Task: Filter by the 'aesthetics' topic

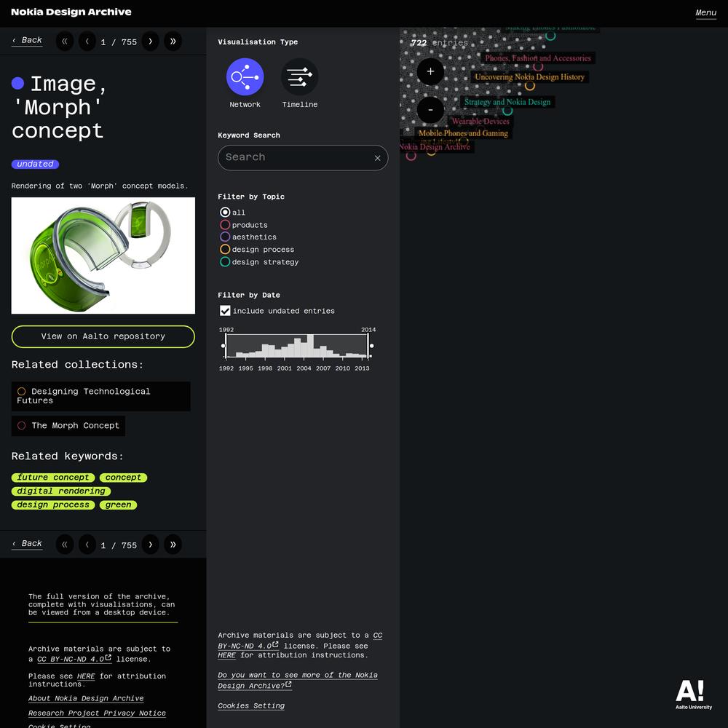Action: click(x=225, y=237)
